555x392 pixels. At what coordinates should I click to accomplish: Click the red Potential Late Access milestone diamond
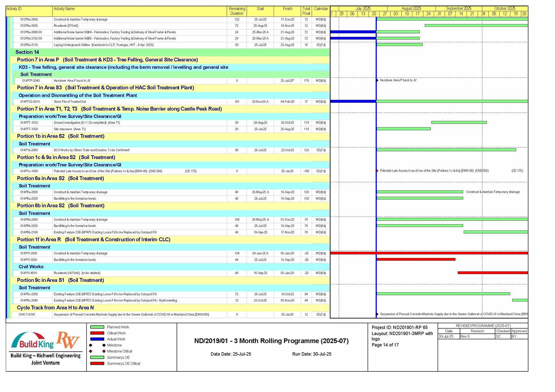click(377, 171)
